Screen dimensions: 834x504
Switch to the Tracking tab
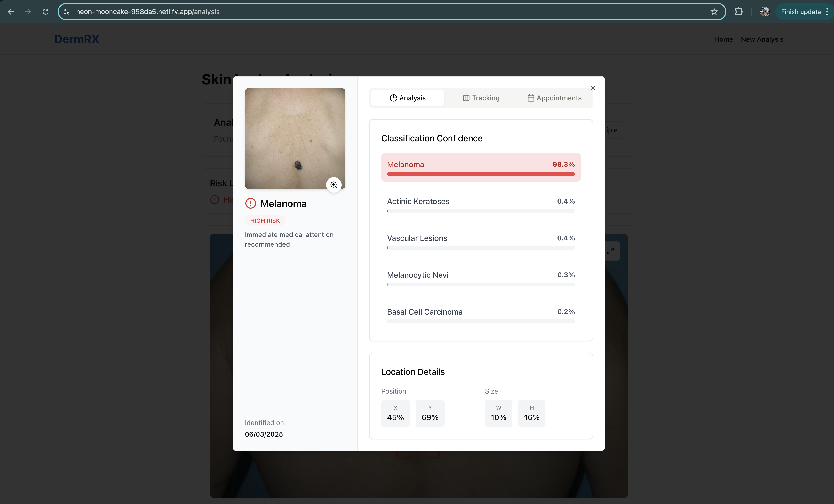point(481,98)
